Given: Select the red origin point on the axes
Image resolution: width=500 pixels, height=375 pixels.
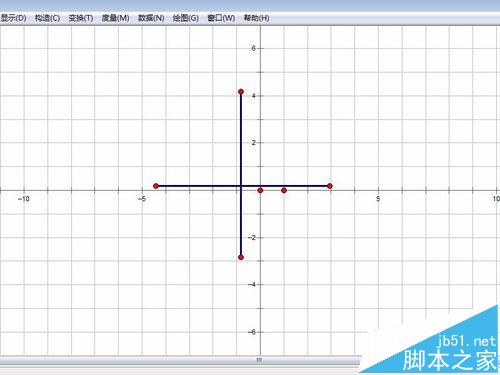Looking at the screenshot, I should click(260, 190).
